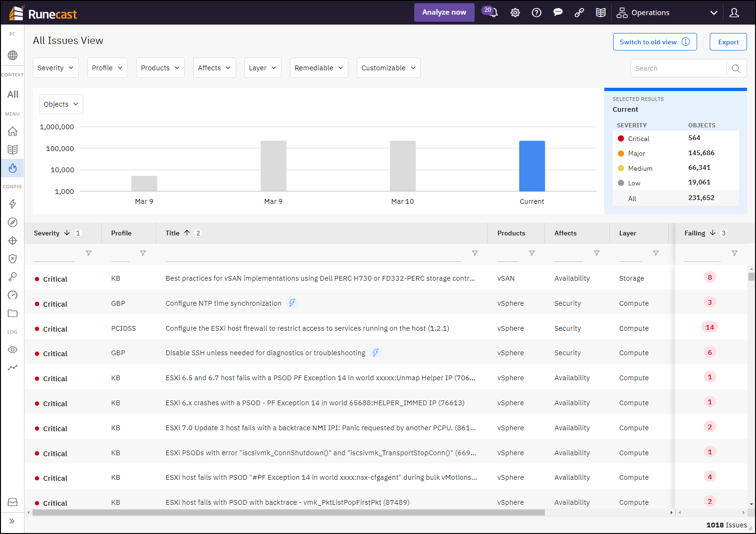Open the book icon in left sidebar
Image resolution: width=756 pixels, height=534 pixels.
[13, 150]
